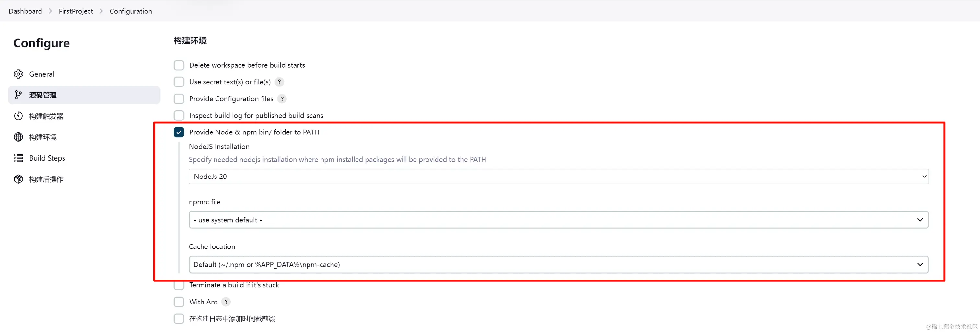Open help for Provide Configuration files
This screenshot has height=332, width=980.
click(x=282, y=99)
